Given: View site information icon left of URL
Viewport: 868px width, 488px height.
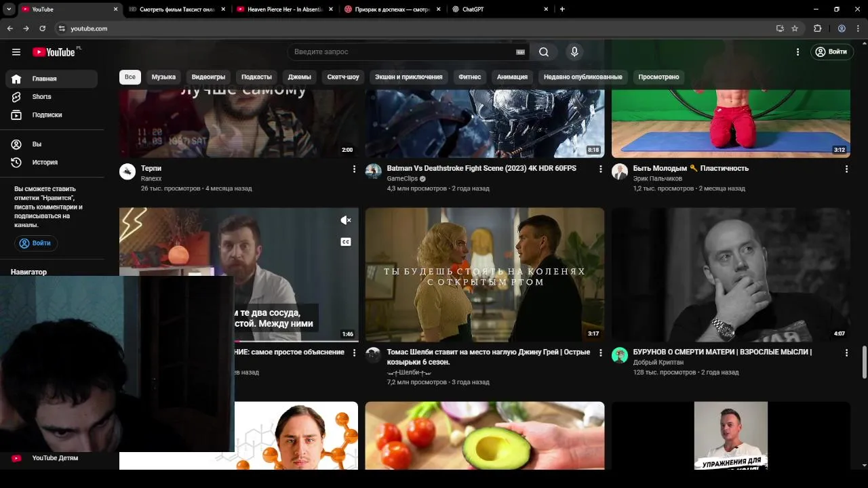Looking at the screenshot, I should point(62,28).
